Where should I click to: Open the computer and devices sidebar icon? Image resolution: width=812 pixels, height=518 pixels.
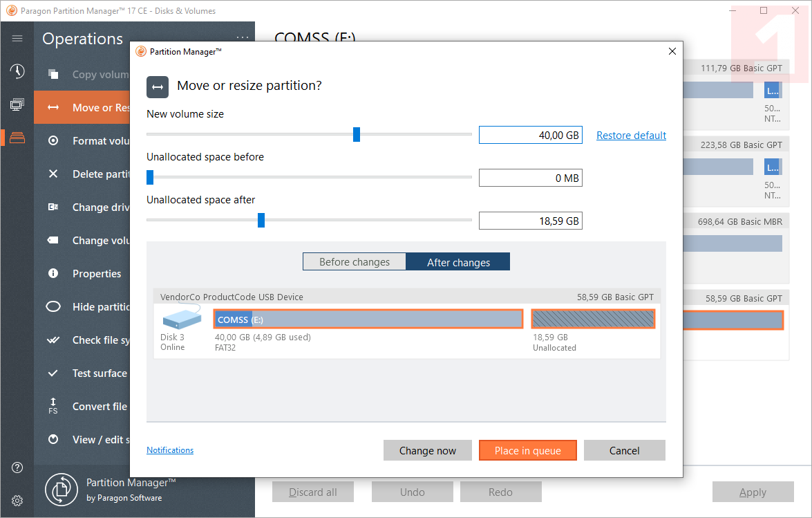(x=17, y=104)
